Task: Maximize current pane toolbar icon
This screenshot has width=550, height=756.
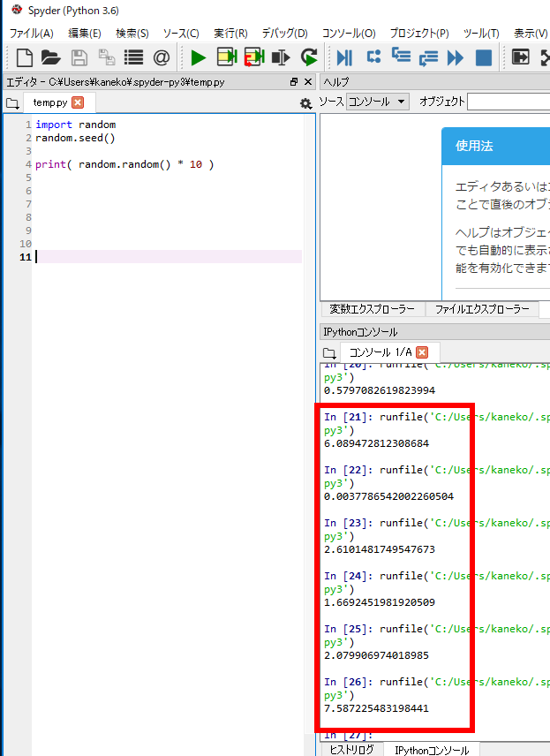Action: (521, 57)
